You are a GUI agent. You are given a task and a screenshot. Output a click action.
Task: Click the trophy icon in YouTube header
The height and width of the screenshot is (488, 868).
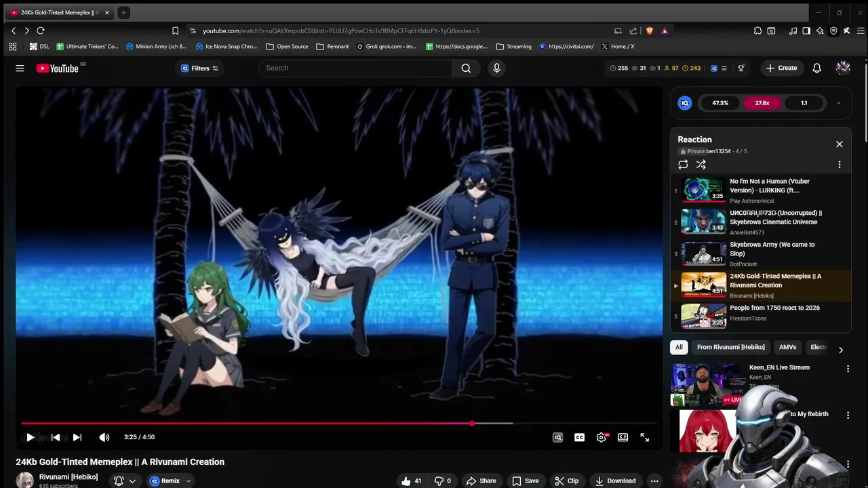[741, 68]
